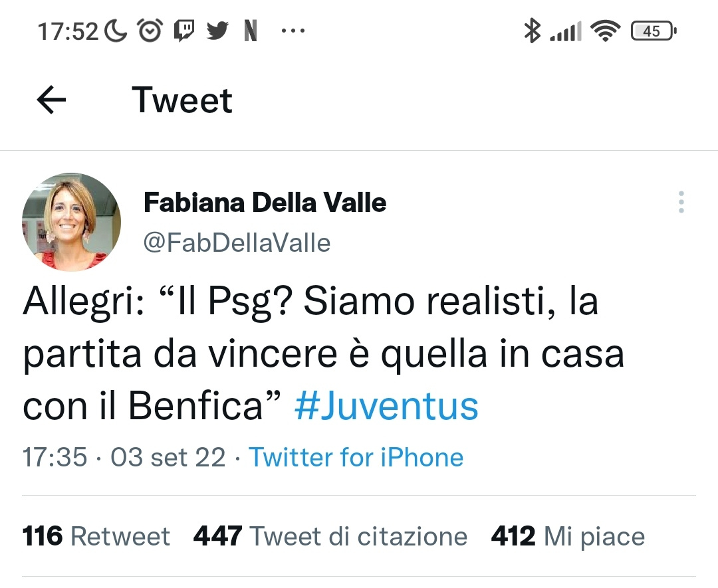
Task: Tap the Wi-Fi status icon
Action: point(606,31)
